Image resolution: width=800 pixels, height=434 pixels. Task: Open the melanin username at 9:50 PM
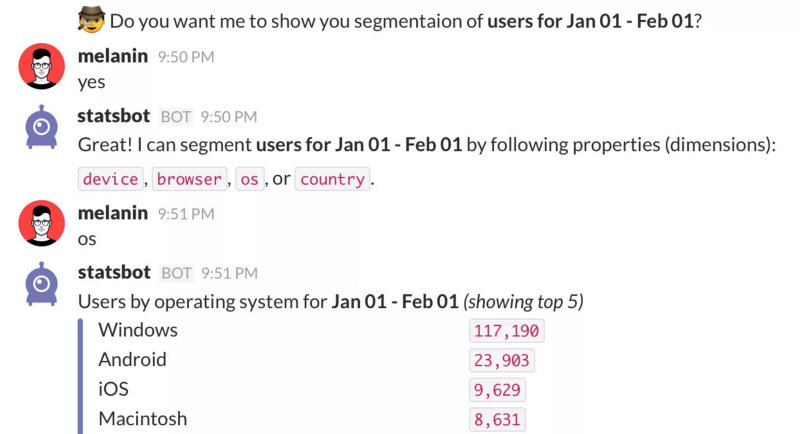coord(113,56)
